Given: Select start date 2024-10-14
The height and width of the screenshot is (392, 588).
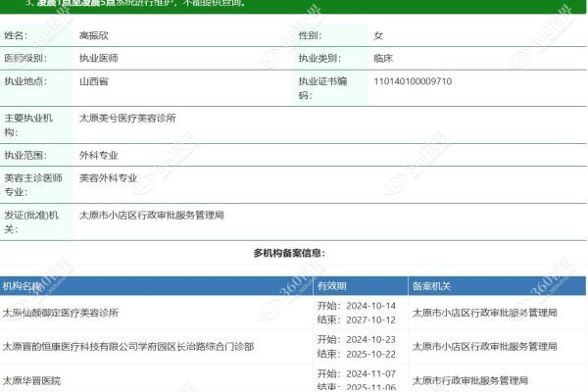Looking at the screenshot, I should [x=370, y=306].
